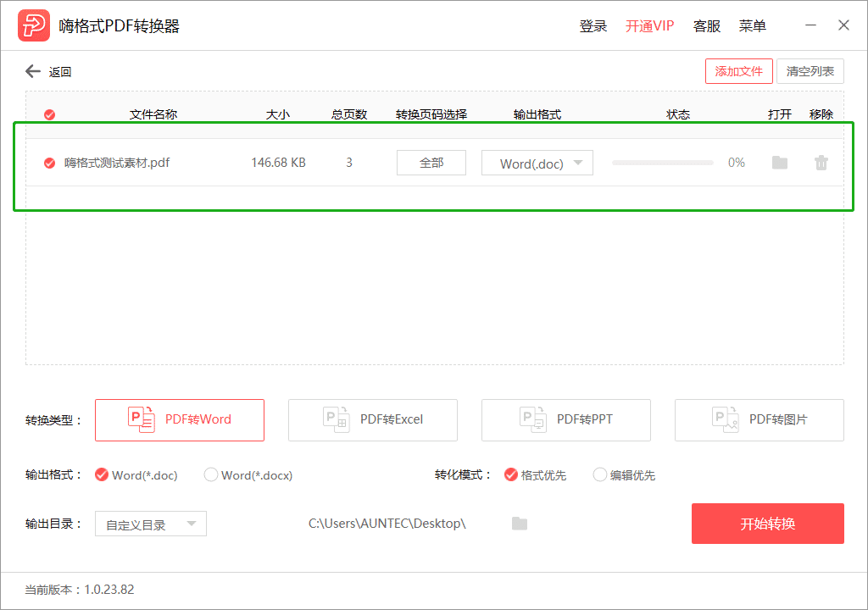This screenshot has width=868, height=610.
Task: Open the 菜单 menu
Action: [753, 26]
